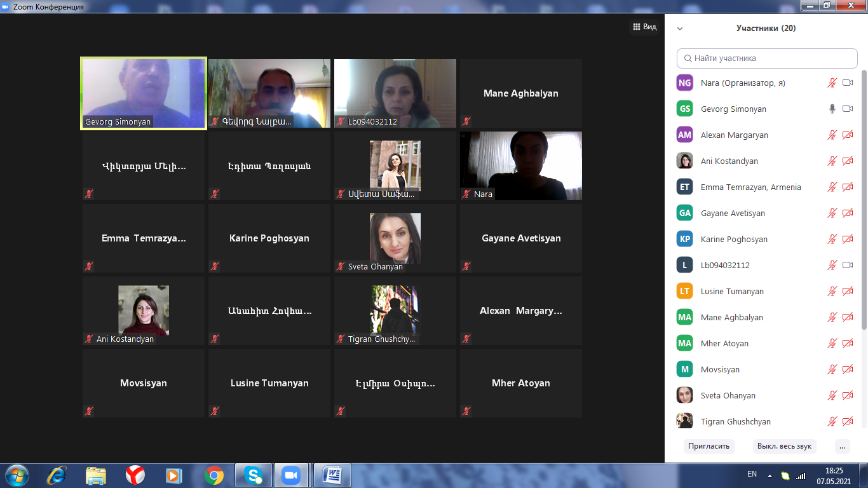This screenshot has height=488, width=868.
Task: Click Ani Kostandyan's disabled camera icon
Action: (x=847, y=161)
